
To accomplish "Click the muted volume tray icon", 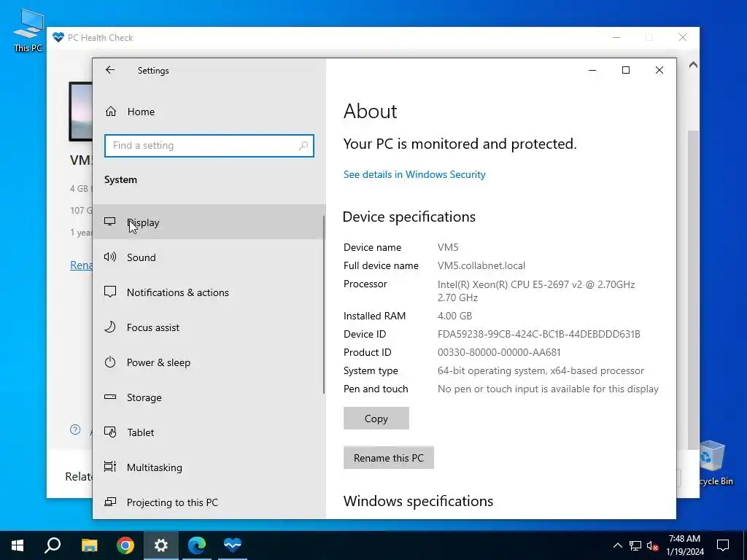I will coord(652,545).
